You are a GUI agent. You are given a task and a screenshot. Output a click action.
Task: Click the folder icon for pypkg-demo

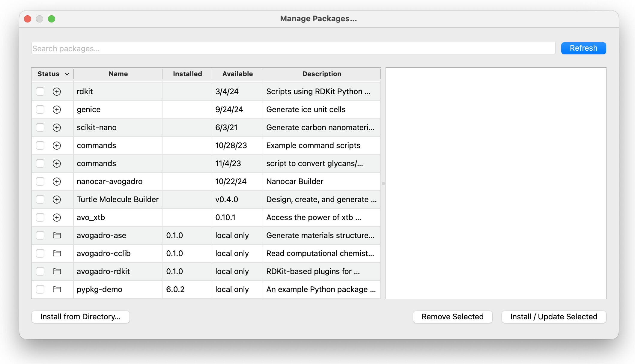point(57,289)
